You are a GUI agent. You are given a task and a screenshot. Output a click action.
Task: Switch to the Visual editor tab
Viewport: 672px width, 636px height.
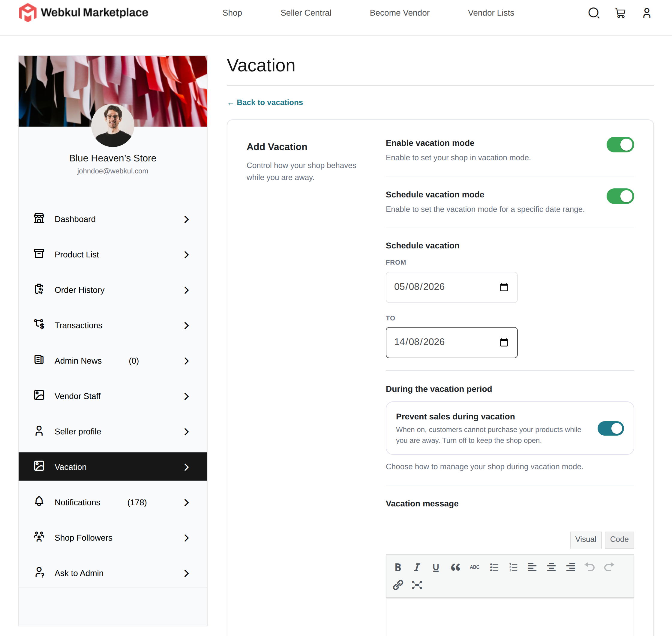(x=586, y=539)
